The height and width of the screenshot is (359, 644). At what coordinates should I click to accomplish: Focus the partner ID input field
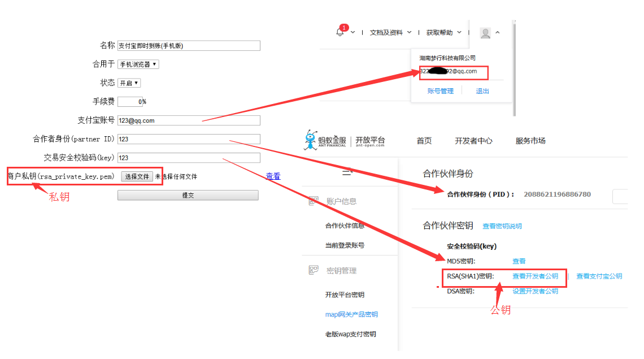click(189, 139)
